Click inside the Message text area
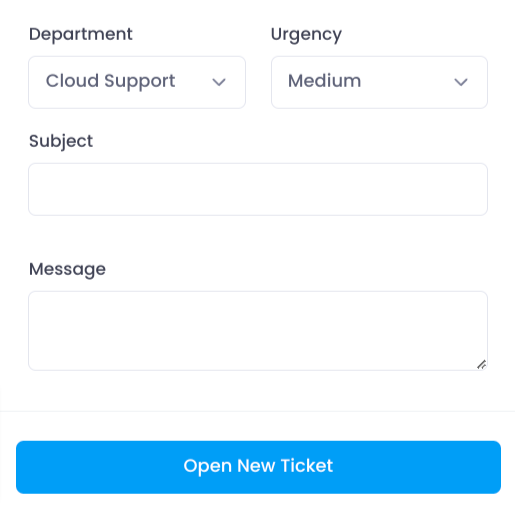The image size is (515, 522). (258, 331)
